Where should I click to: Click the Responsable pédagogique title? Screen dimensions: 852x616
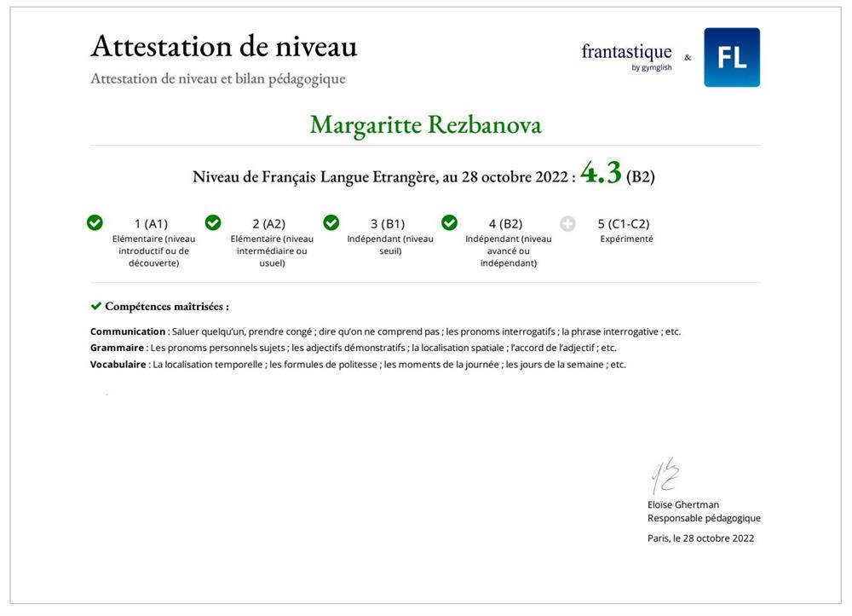tap(705, 518)
